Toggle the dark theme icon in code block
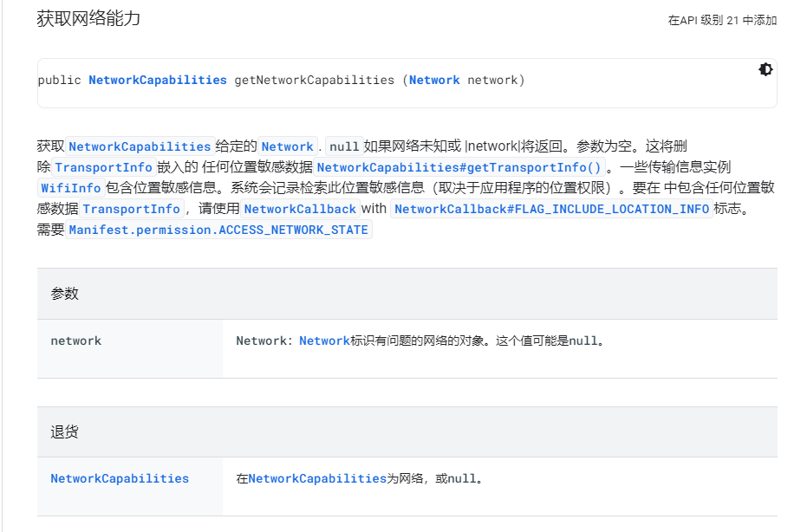 765,70
